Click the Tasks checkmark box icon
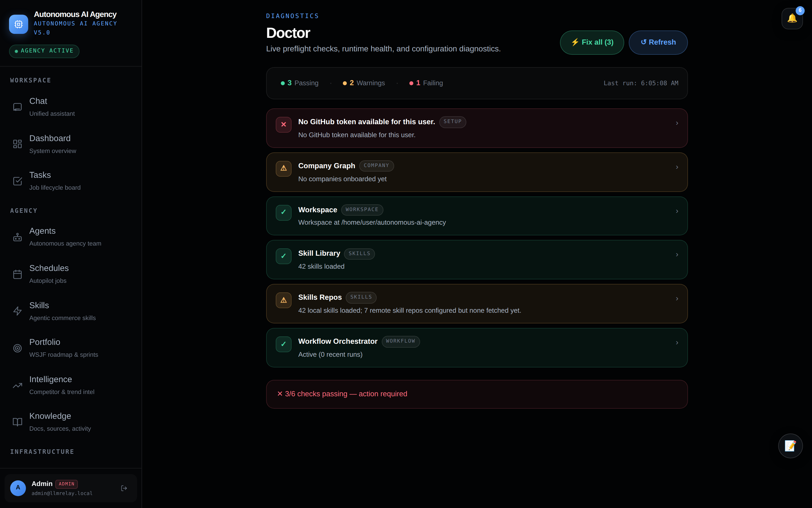Screen dimensions: 812x508 pos(17,181)
